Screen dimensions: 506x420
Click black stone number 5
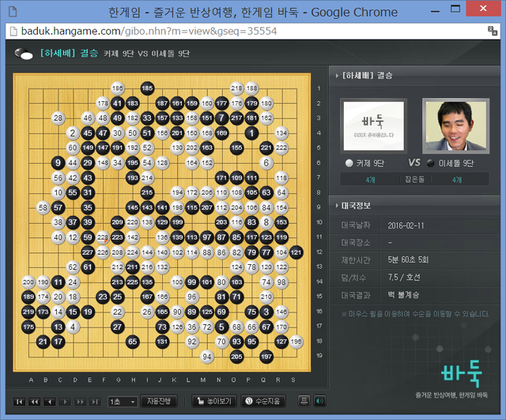(221, 327)
